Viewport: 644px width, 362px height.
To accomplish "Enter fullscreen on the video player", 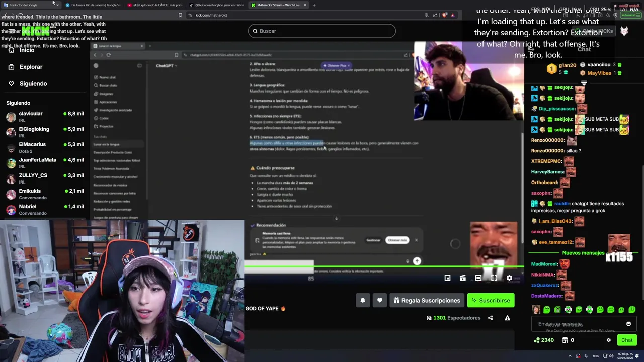I will (x=494, y=278).
